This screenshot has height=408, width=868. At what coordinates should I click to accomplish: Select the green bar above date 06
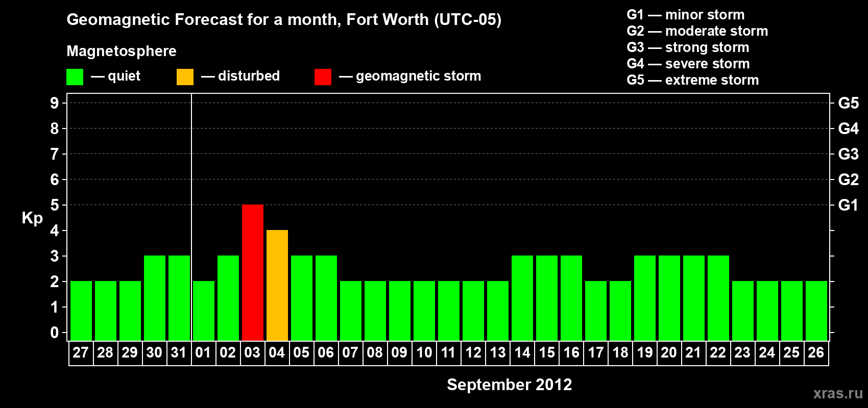coord(326,298)
